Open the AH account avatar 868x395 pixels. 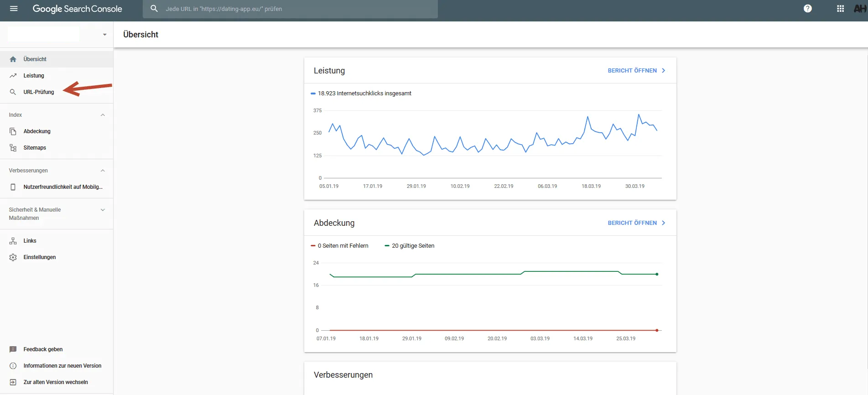click(x=860, y=9)
